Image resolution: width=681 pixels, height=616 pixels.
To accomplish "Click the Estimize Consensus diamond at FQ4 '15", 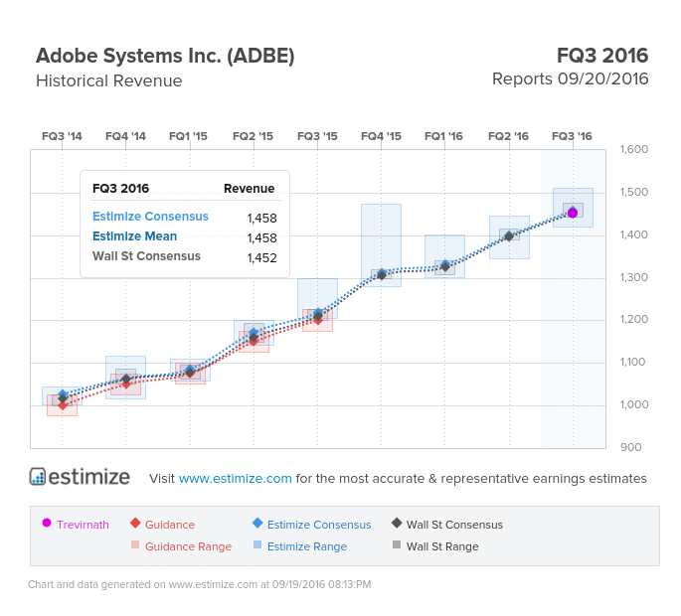I will point(382,272).
